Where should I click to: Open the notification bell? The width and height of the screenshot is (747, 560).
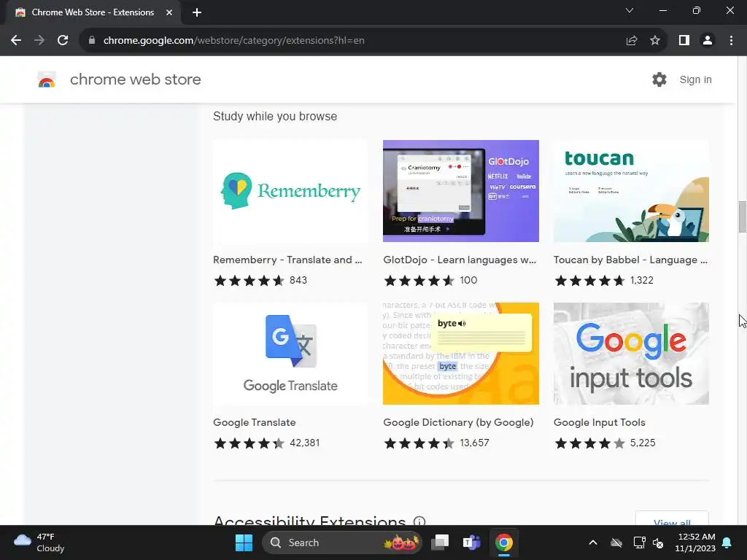[727, 542]
